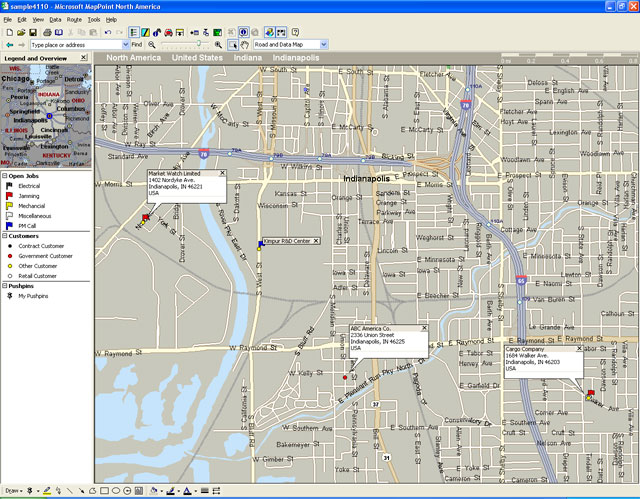Go to the Indianapolis breadcrumb

pos(296,58)
